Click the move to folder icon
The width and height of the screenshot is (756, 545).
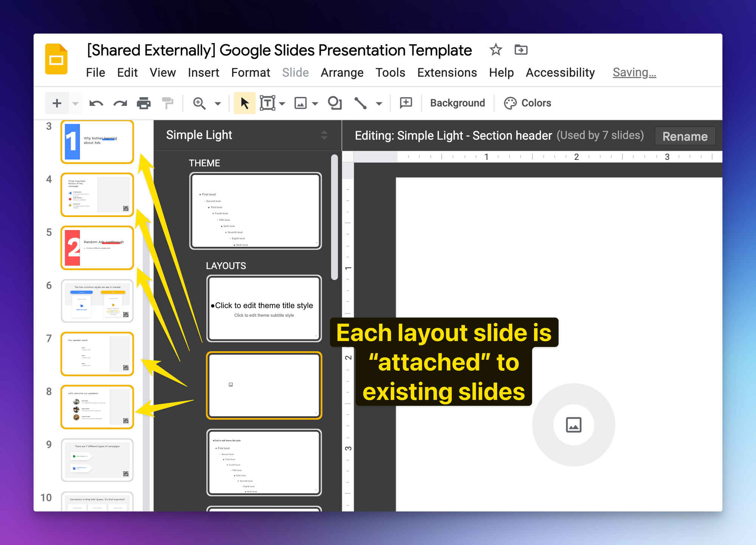click(x=521, y=50)
